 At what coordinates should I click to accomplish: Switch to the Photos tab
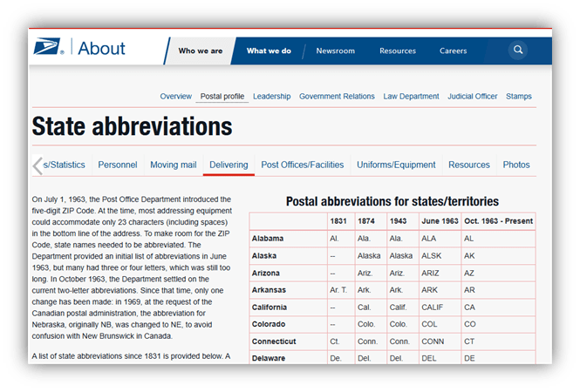click(x=516, y=165)
